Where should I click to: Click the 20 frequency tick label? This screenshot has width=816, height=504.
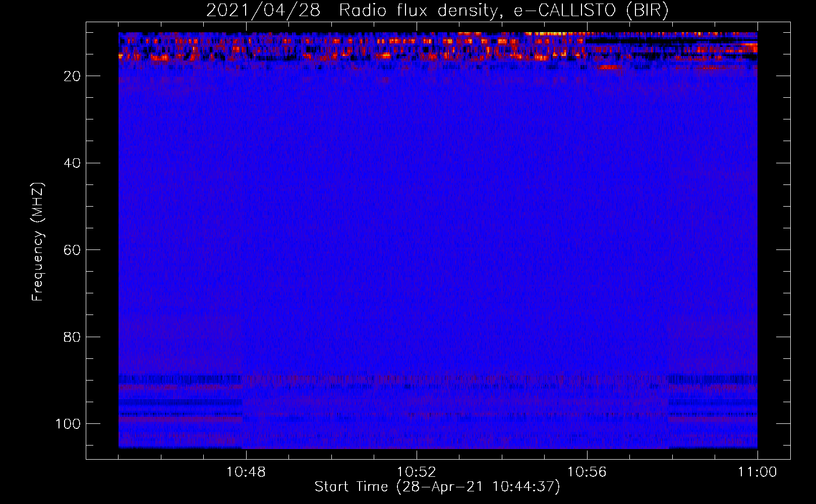click(73, 76)
